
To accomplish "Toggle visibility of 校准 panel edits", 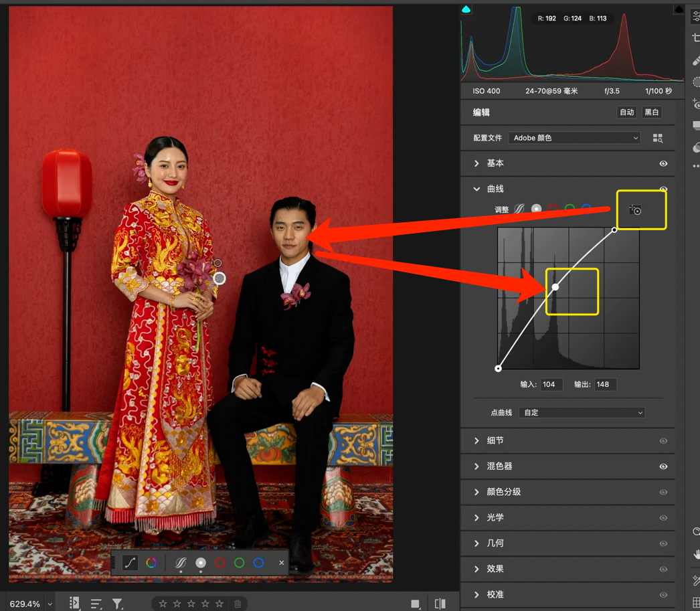I will tap(663, 594).
